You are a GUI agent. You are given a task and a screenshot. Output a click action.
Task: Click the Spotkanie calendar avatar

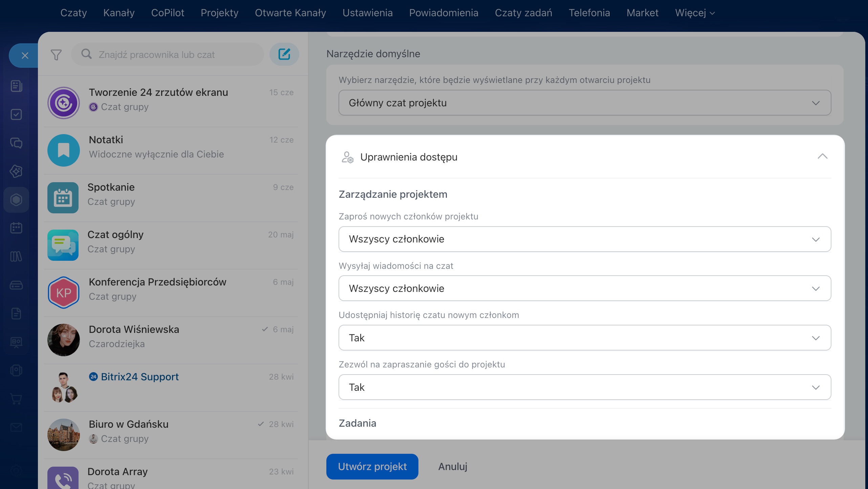tap(63, 198)
